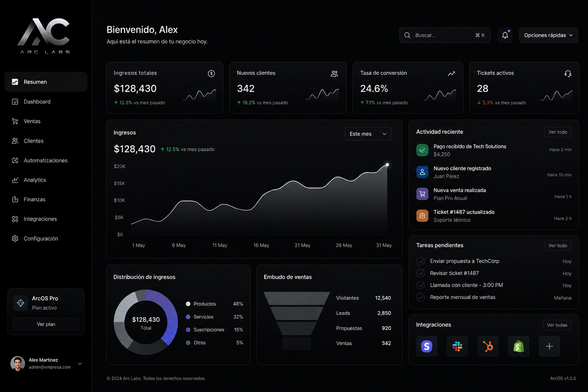588x392 pixels.
Task: Click the Leads 2,850 funnel row
Action: tap(363, 313)
